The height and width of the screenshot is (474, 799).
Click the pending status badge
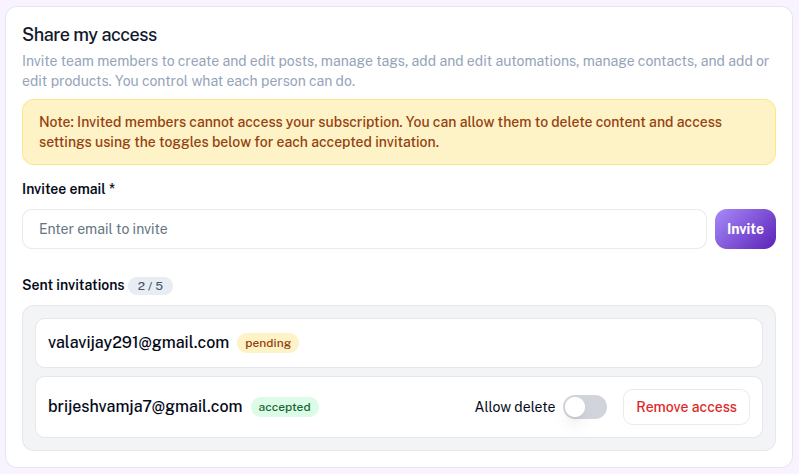pyautogui.click(x=268, y=343)
